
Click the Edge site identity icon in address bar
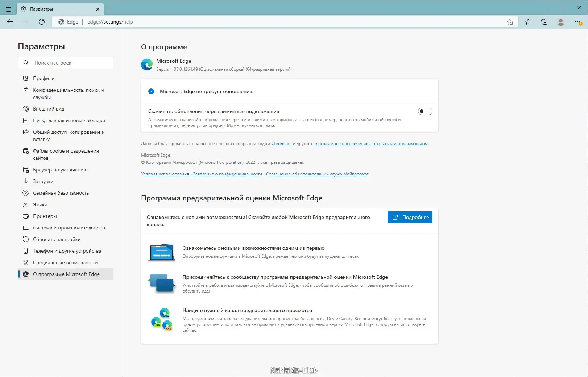61,22
